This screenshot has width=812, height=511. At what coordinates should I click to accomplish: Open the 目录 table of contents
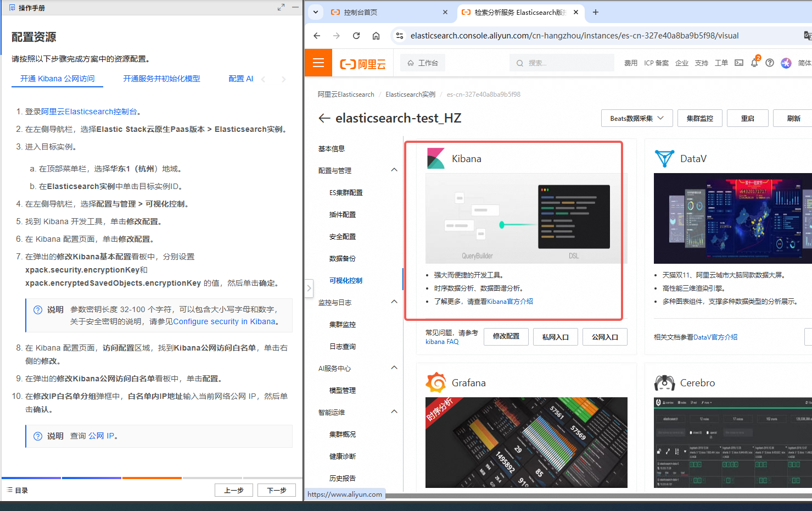pos(18,490)
